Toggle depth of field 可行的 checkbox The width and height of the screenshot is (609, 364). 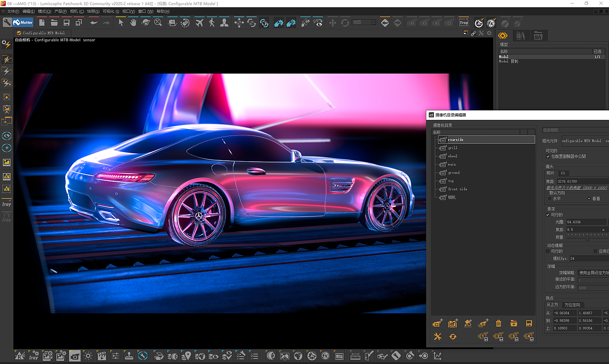point(548,215)
